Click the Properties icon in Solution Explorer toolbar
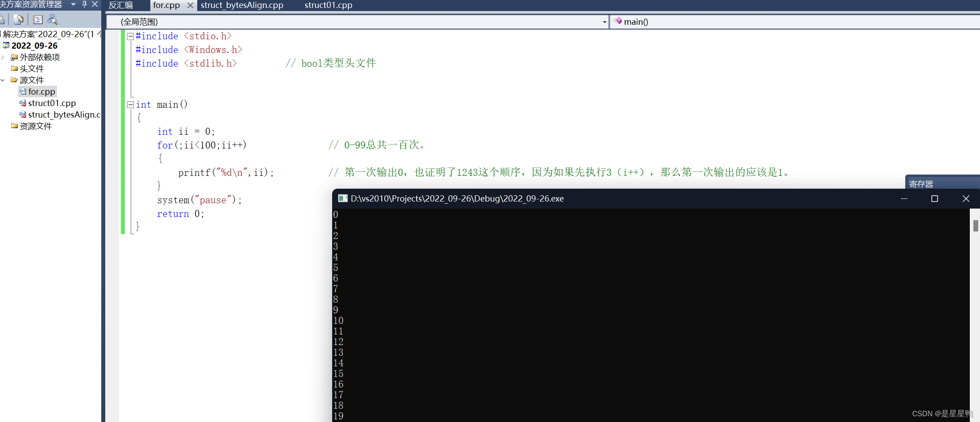The width and height of the screenshot is (980, 422). (38, 19)
